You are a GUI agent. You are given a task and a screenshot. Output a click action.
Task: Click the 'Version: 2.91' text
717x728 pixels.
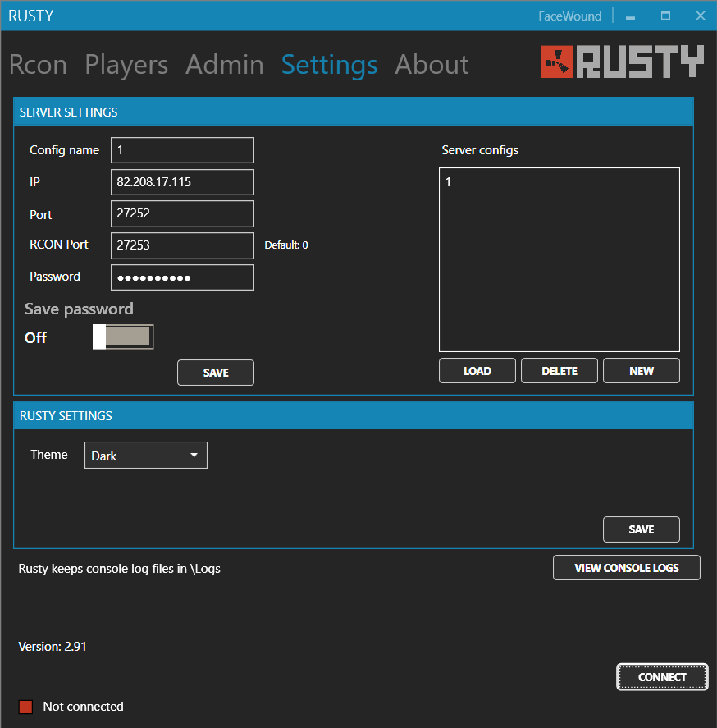53,646
